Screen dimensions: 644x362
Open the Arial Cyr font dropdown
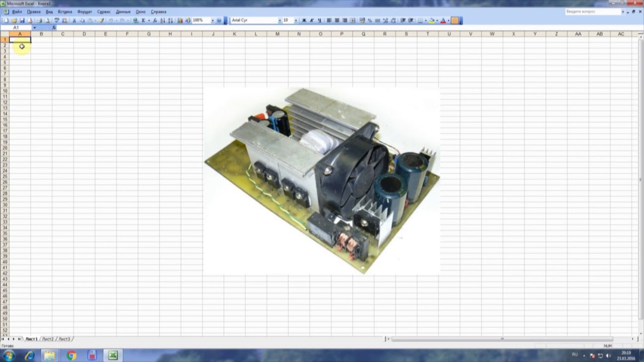(x=280, y=21)
